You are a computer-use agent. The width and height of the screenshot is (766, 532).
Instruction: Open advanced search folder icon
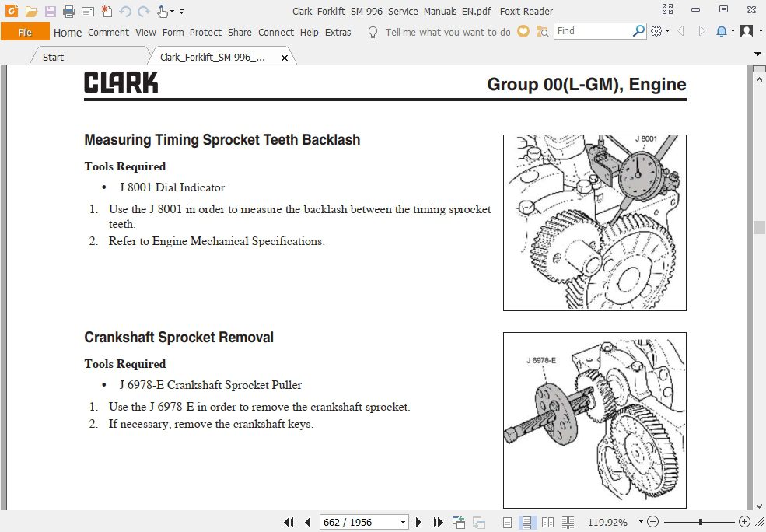[542, 32]
